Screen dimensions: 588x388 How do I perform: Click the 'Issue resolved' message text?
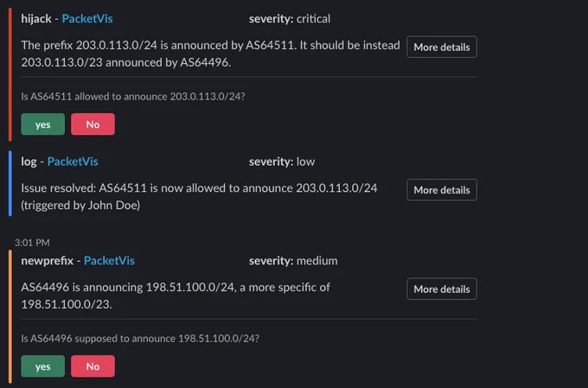(199, 196)
